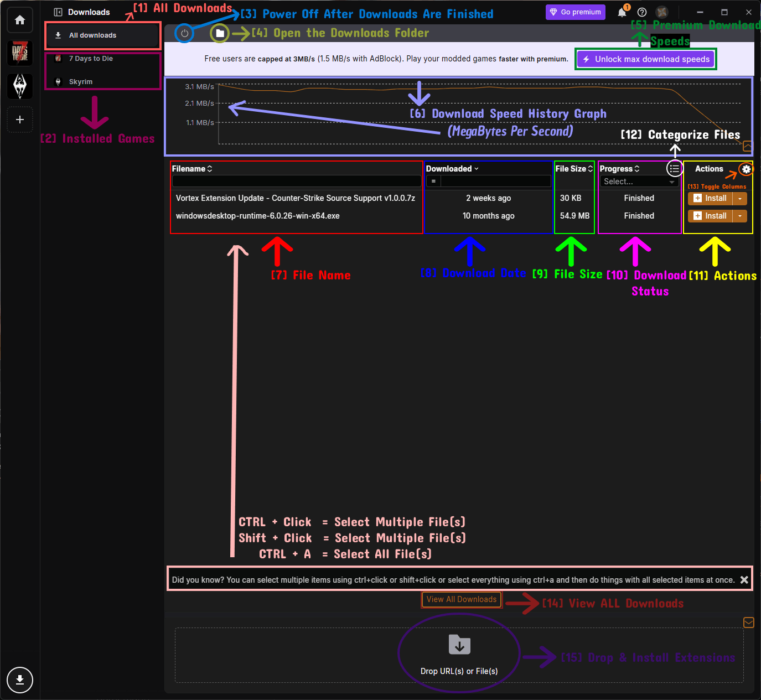Toggle power off after downloads finish
This screenshot has width=761, height=700.
point(184,33)
